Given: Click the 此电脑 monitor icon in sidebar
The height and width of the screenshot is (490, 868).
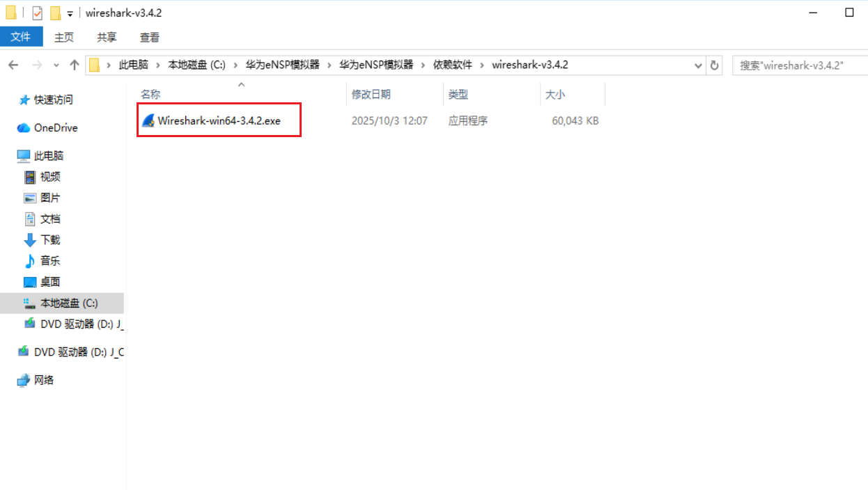Looking at the screenshot, I should 24,156.
